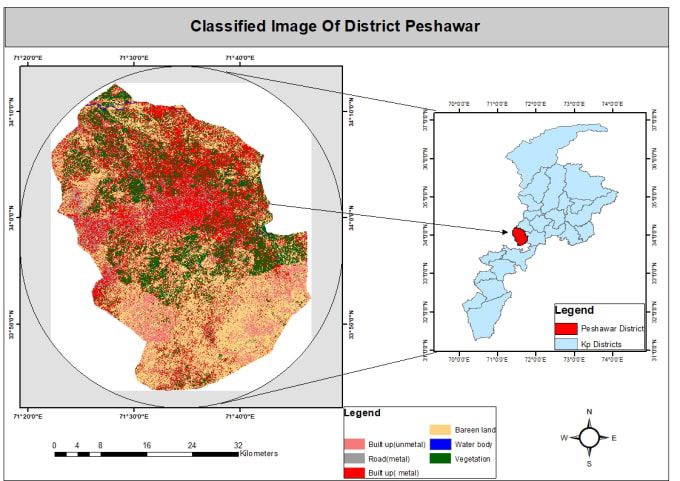Click the red Peshawar district on inset map
Viewport: 680px width, 481px height.
point(519,236)
